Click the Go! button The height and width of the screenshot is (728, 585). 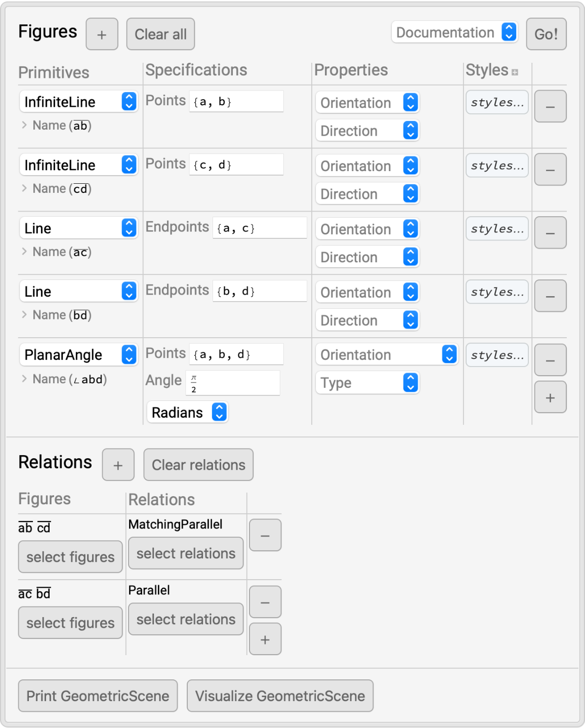[546, 34]
